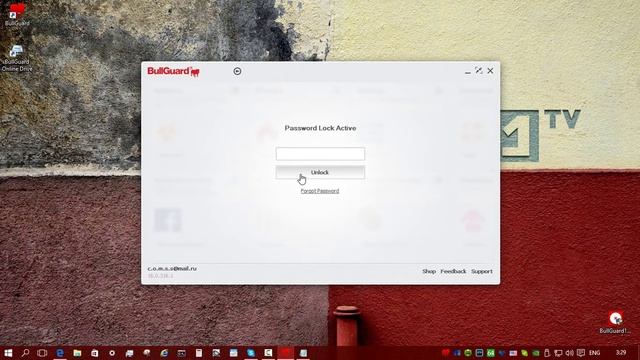Click the password input field
The width and height of the screenshot is (640, 360).
pyautogui.click(x=320, y=154)
